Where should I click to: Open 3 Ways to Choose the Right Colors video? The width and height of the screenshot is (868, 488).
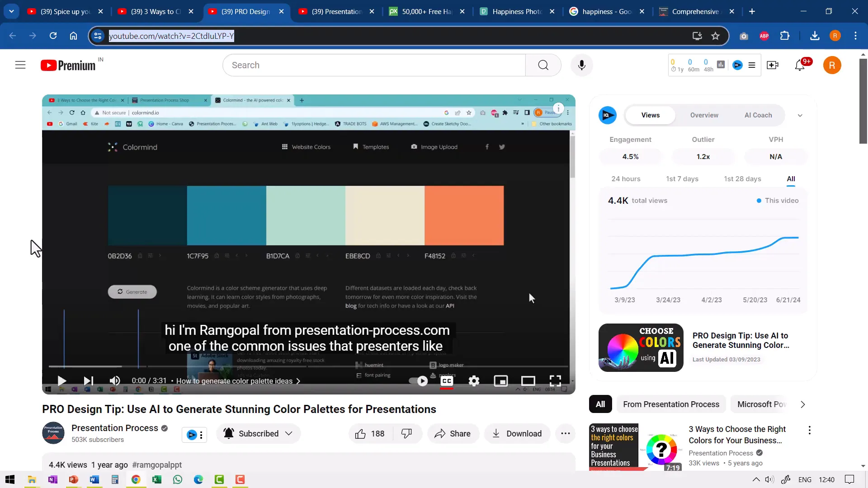737,435
